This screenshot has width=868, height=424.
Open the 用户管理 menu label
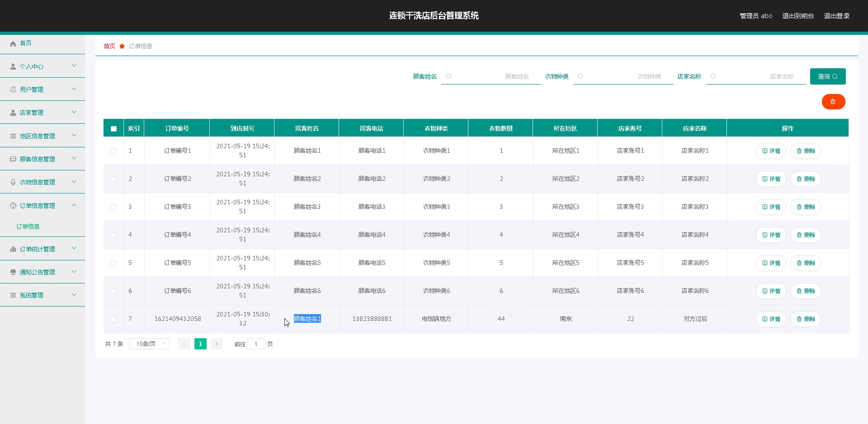[x=32, y=90]
